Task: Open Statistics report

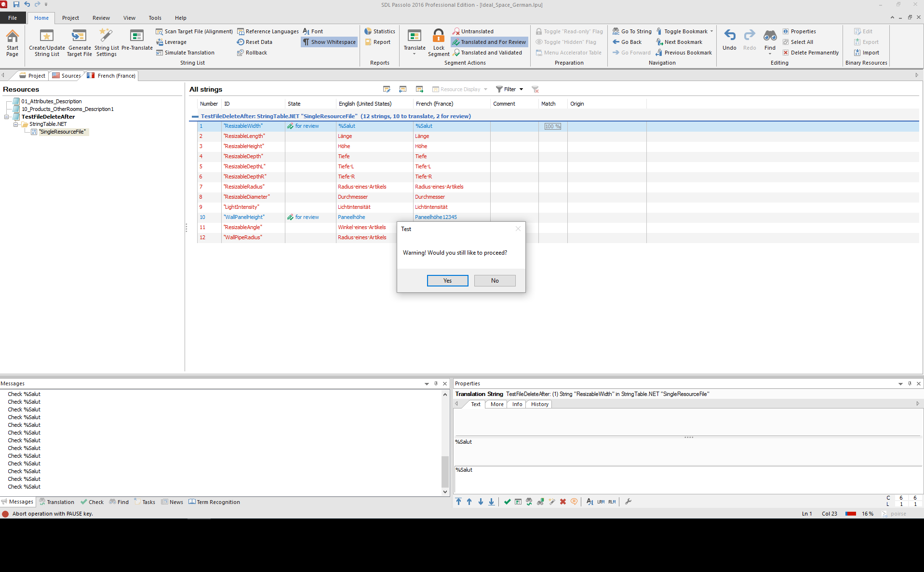Action: point(380,31)
